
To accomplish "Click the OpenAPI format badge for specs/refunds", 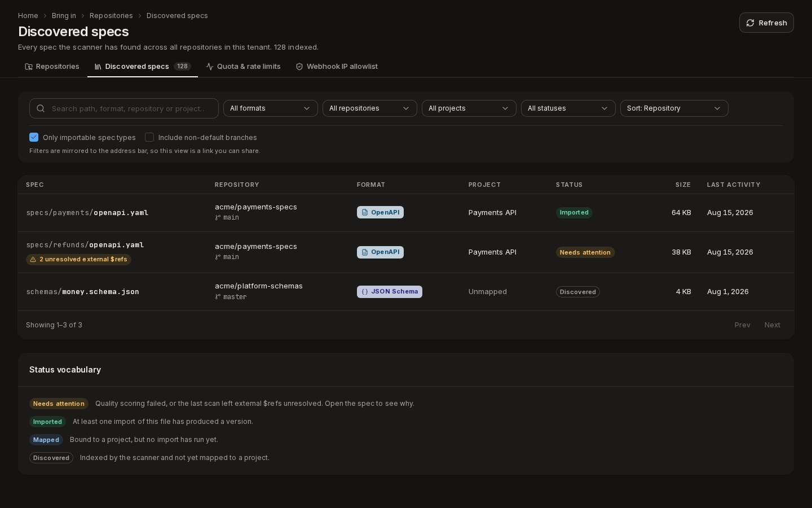I will [x=380, y=252].
